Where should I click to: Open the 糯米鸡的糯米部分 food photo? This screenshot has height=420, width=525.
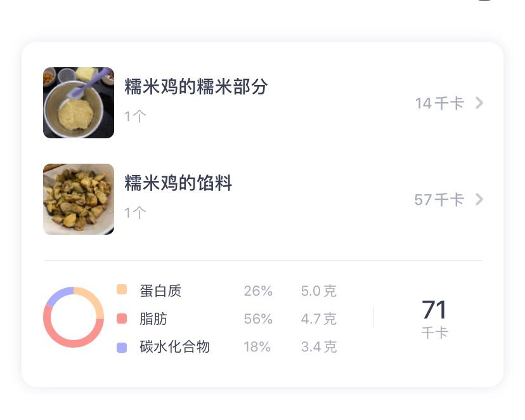(x=79, y=103)
